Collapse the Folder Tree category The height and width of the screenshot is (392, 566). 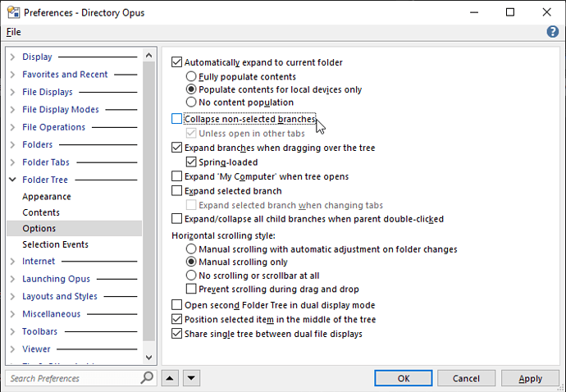pos(12,180)
